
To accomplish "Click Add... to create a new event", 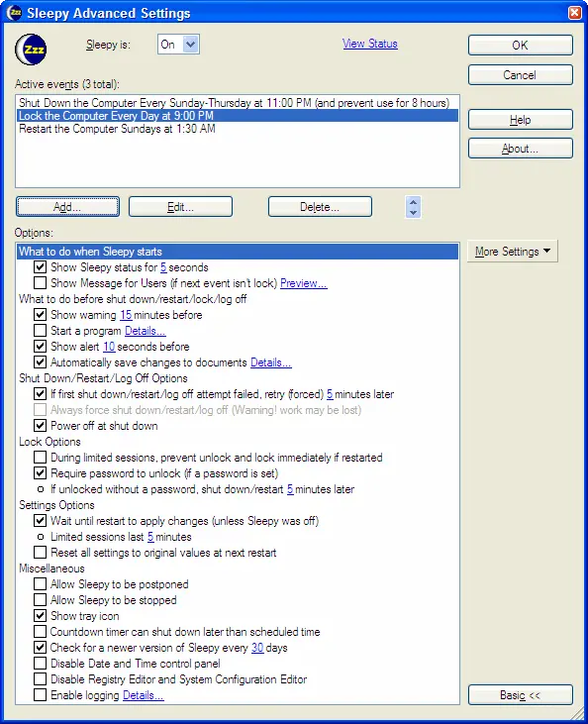I will [x=67, y=206].
